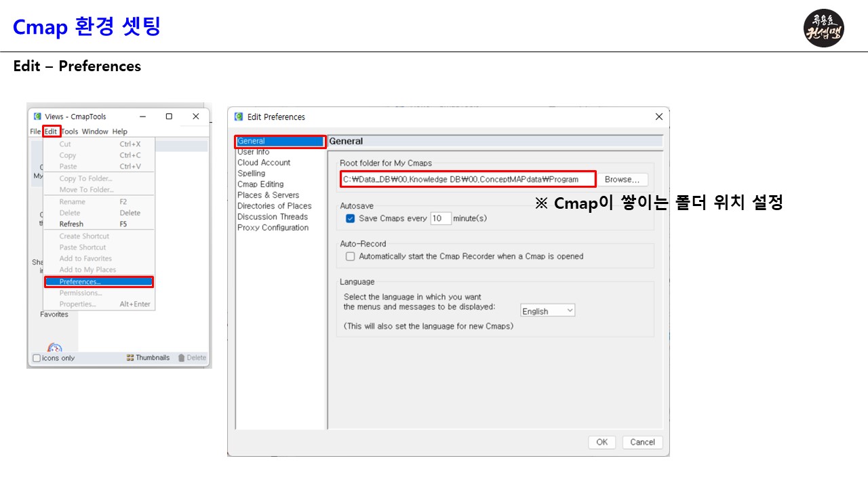Click the Cut menu entry
The height and width of the screenshot is (488, 868).
click(99, 144)
